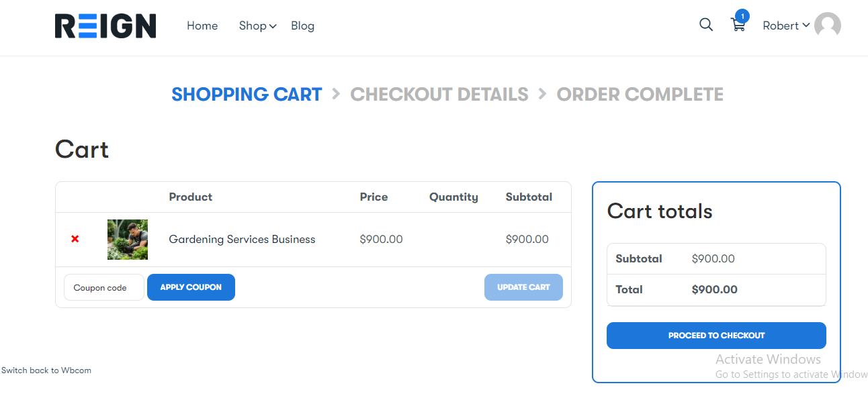Click Proceed to Checkout button
The height and width of the screenshot is (400, 868).
click(x=716, y=336)
